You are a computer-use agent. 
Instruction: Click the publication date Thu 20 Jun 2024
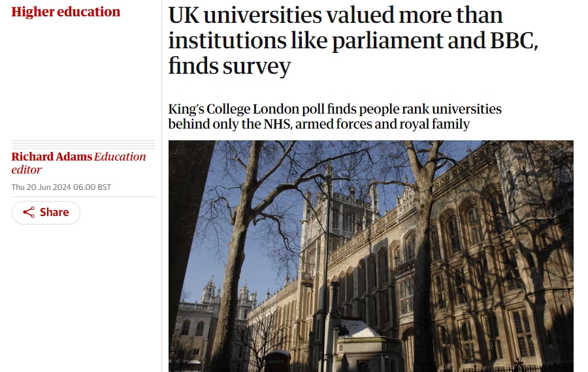pyautogui.click(x=41, y=187)
